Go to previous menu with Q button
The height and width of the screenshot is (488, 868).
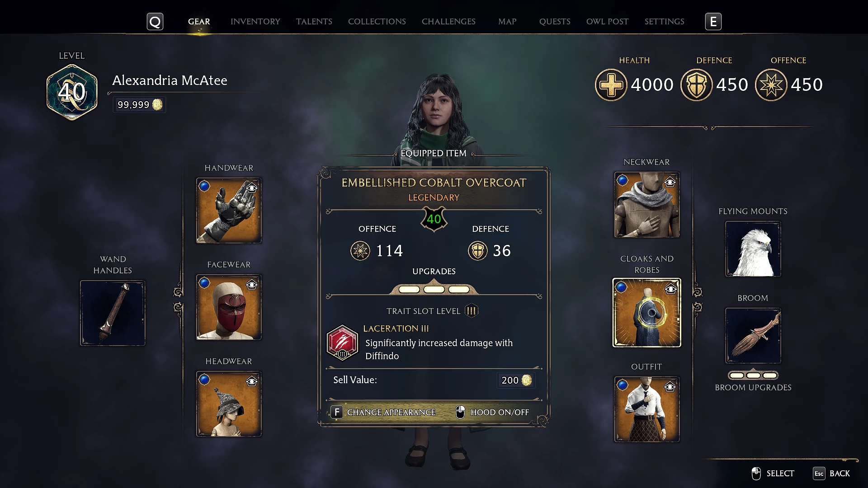(155, 22)
